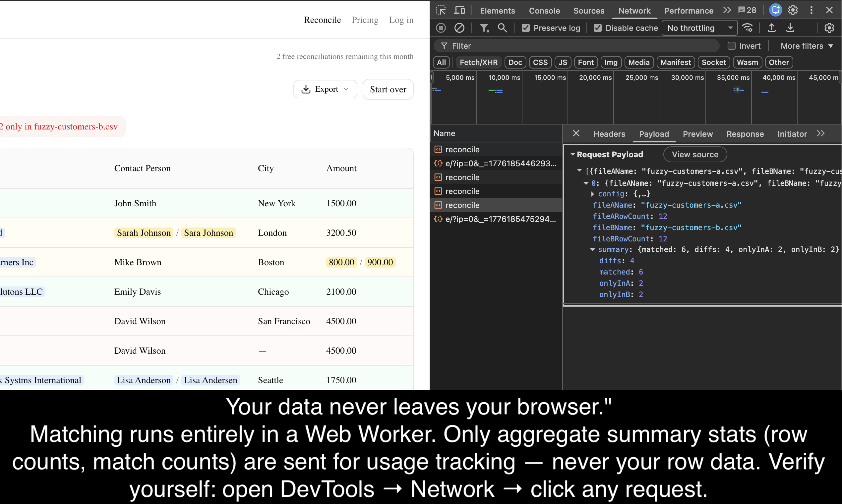The height and width of the screenshot is (504, 842).
Task: Click the inspect element picker icon
Action: 441,10
